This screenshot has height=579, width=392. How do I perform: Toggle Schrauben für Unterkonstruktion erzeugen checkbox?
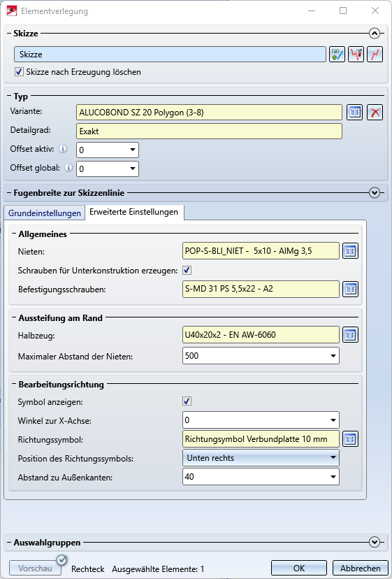[187, 271]
